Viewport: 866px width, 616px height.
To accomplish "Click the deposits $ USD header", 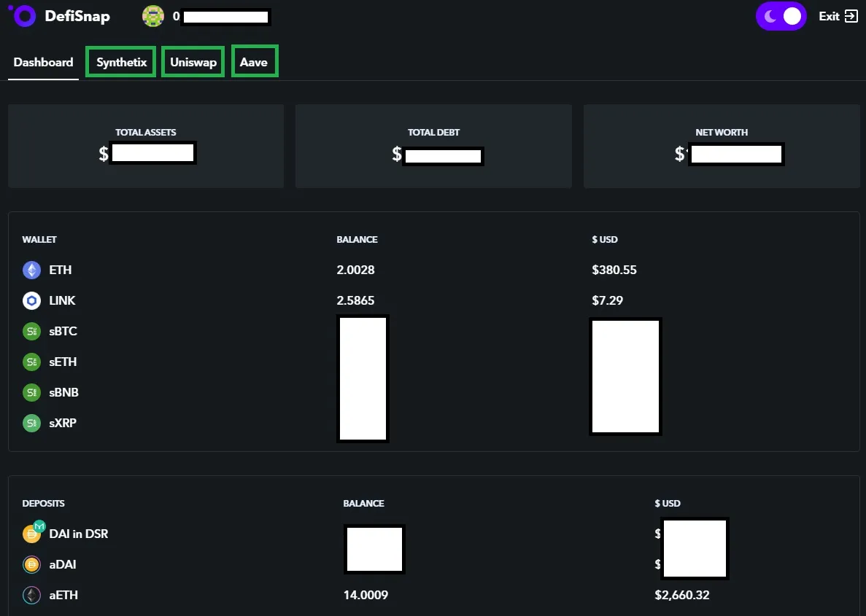I will pos(667,504).
